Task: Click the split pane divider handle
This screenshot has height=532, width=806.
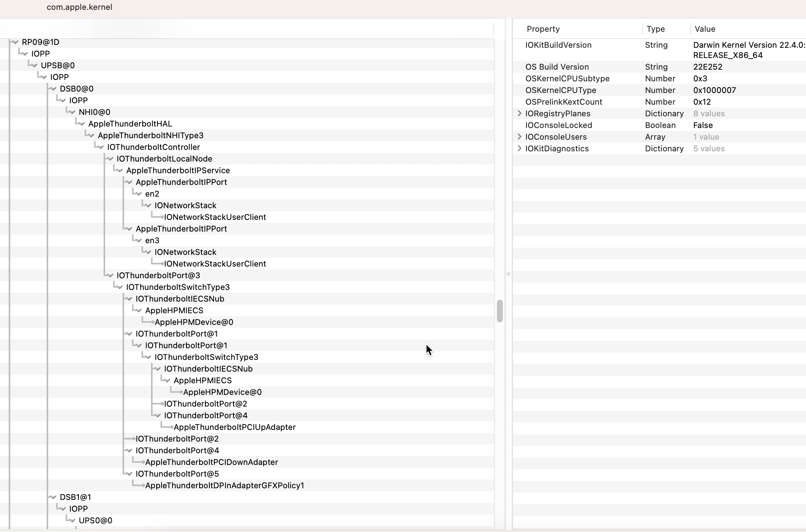Action: point(508,274)
